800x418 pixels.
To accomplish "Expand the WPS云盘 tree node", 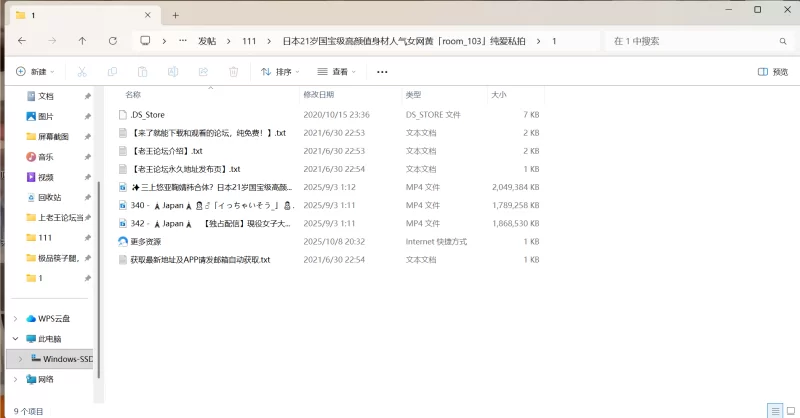I will [x=15, y=318].
